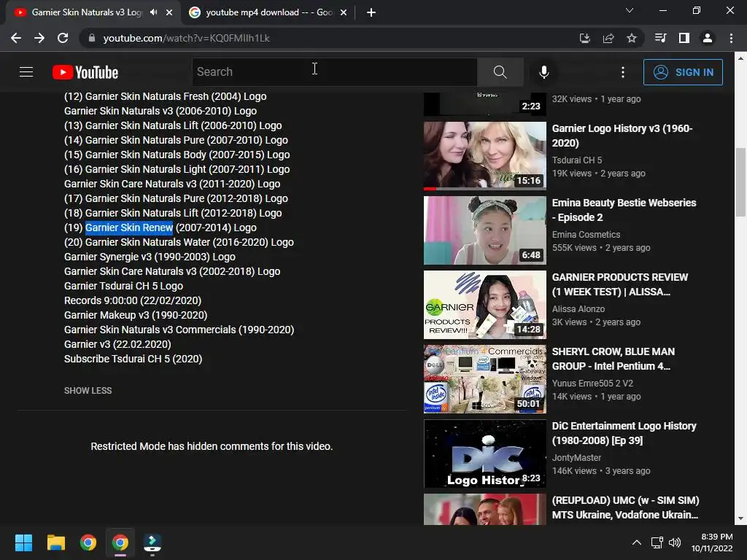
Task: Open DiC Logo History thumbnail
Action: coord(485,454)
